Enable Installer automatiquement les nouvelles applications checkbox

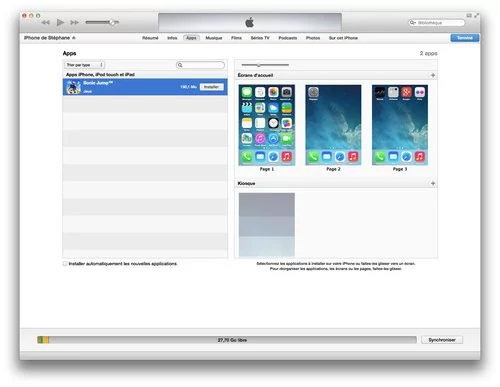[65, 264]
